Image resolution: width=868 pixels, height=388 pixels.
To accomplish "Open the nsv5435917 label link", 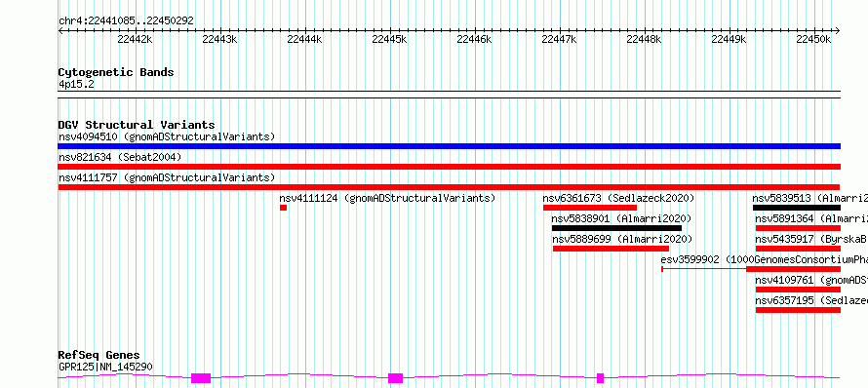I will [811, 239].
